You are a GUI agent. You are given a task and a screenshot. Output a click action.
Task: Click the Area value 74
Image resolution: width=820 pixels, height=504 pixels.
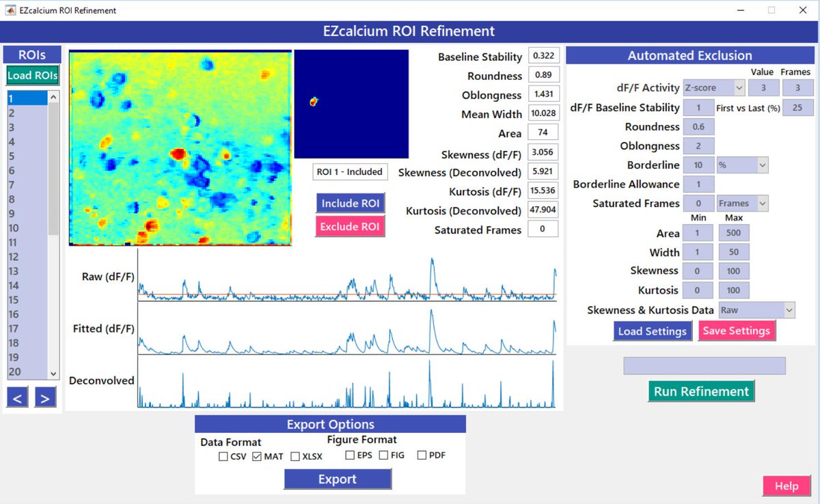point(544,132)
